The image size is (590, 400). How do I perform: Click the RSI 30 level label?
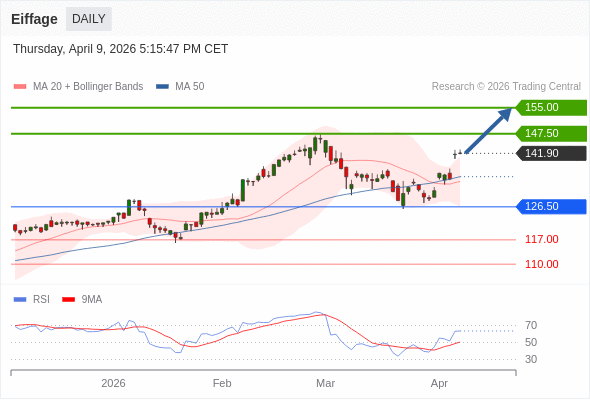pyautogui.click(x=531, y=359)
